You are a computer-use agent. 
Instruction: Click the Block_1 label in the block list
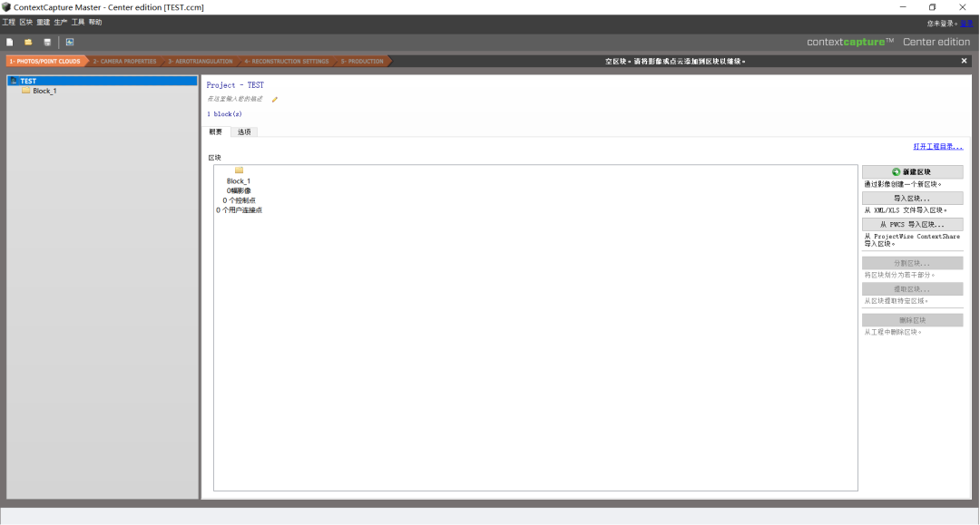(x=239, y=181)
